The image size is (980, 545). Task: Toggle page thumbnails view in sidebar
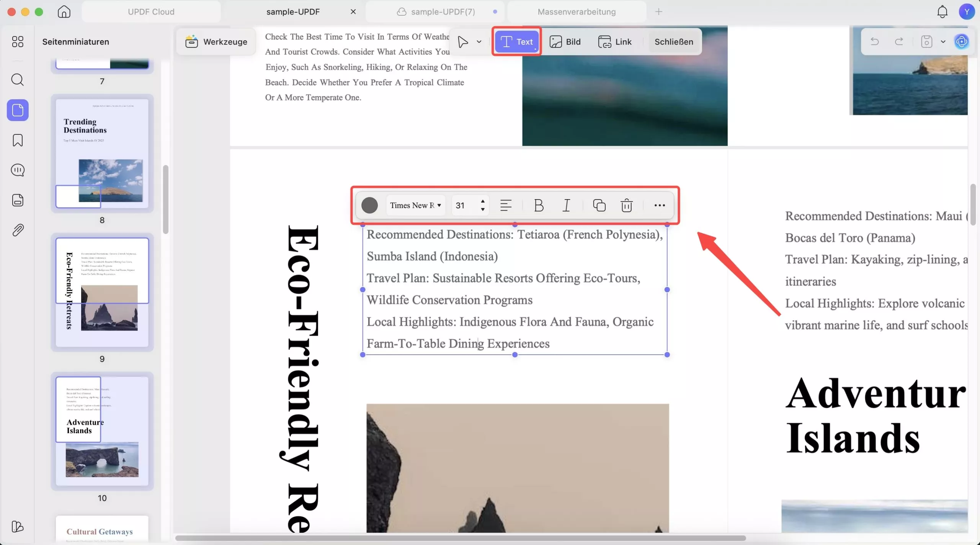(x=18, y=110)
